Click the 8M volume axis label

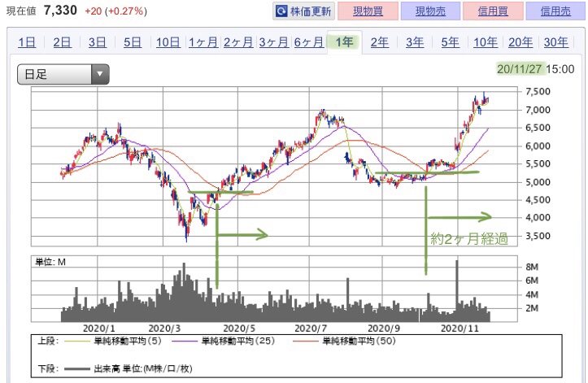tap(532, 267)
